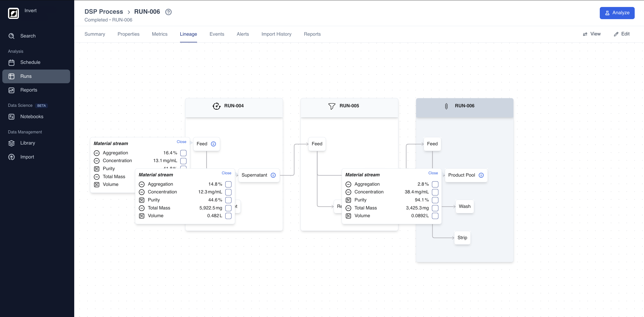Close the Product Pool material stream popup

tap(433, 173)
